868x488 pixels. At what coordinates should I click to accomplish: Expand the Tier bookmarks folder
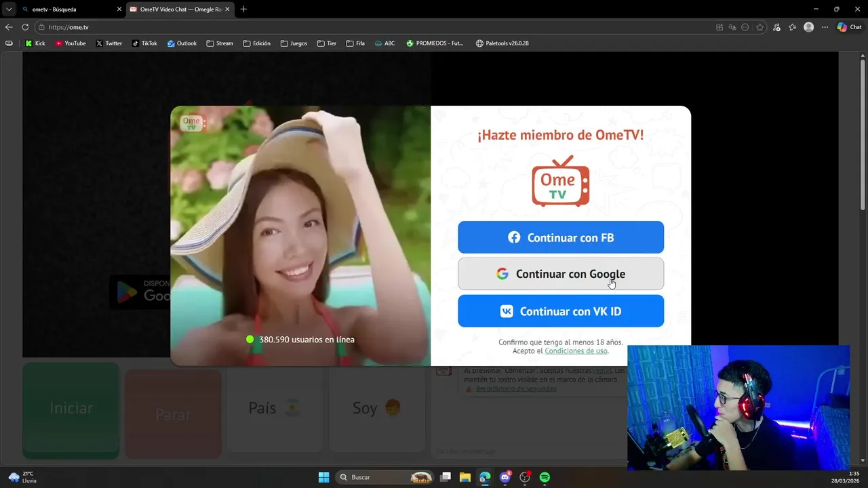click(327, 43)
